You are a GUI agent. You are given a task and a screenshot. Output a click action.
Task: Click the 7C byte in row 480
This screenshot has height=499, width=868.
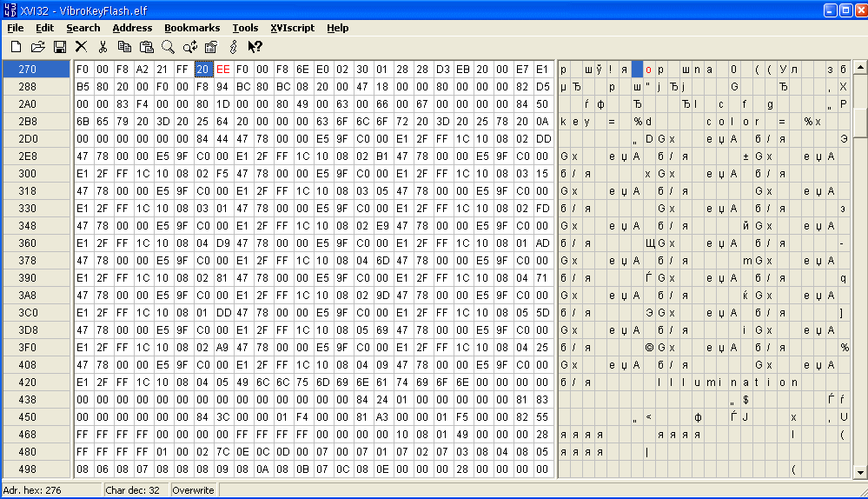click(x=222, y=452)
